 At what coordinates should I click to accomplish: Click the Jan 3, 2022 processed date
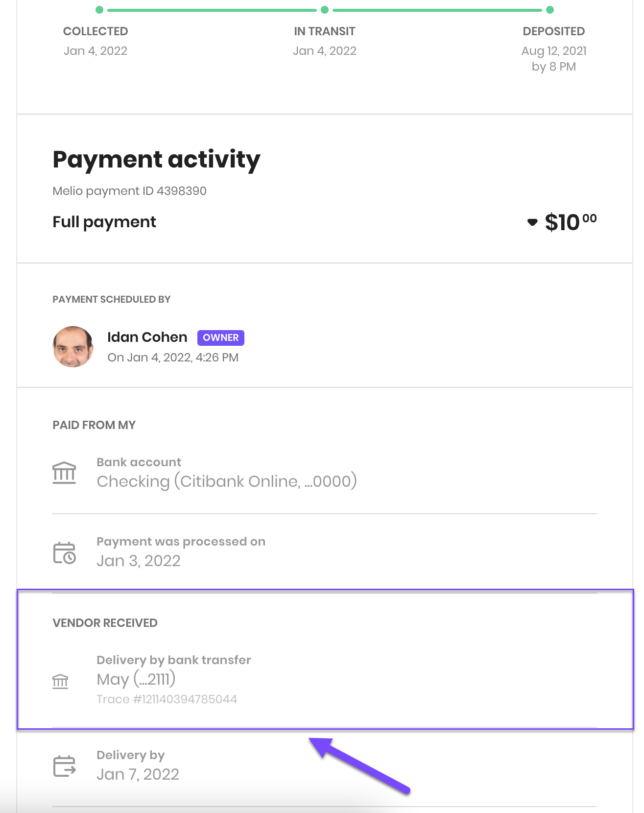coord(139,561)
